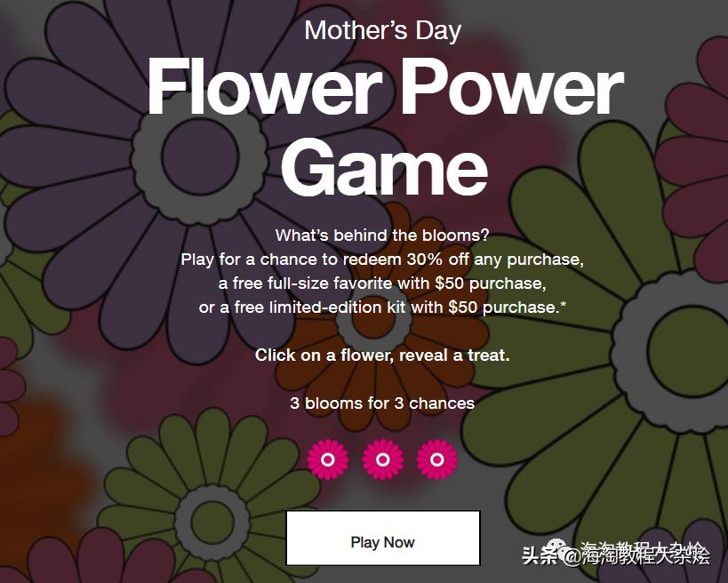Click the right pink bloom icon
This screenshot has height=583, width=728.
(x=436, y=459)
